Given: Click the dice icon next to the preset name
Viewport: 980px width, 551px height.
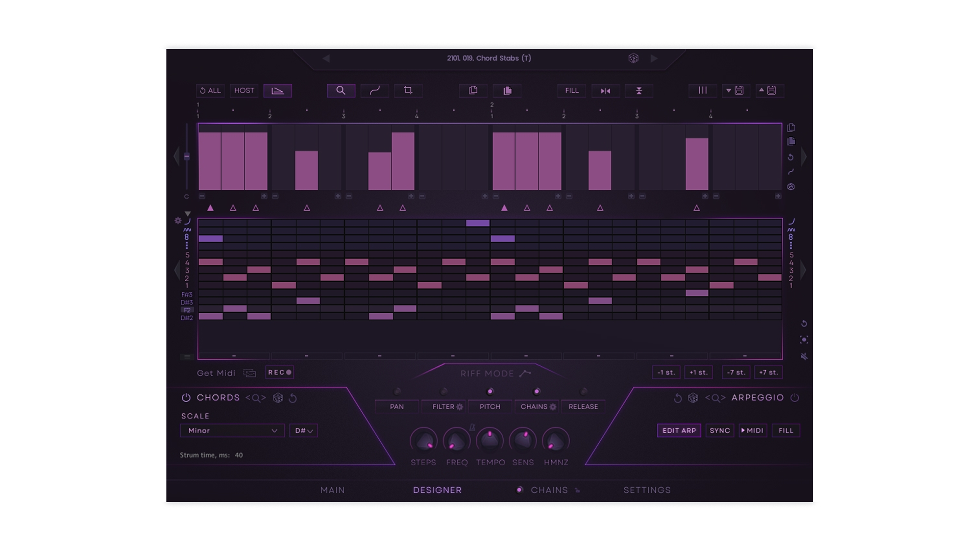Looking at the screenshot, I should 634,58.
